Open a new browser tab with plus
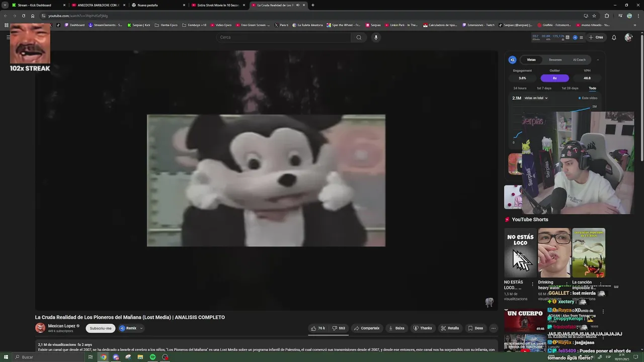This screenshot has width=644, height=362. [x=312, y=5]
